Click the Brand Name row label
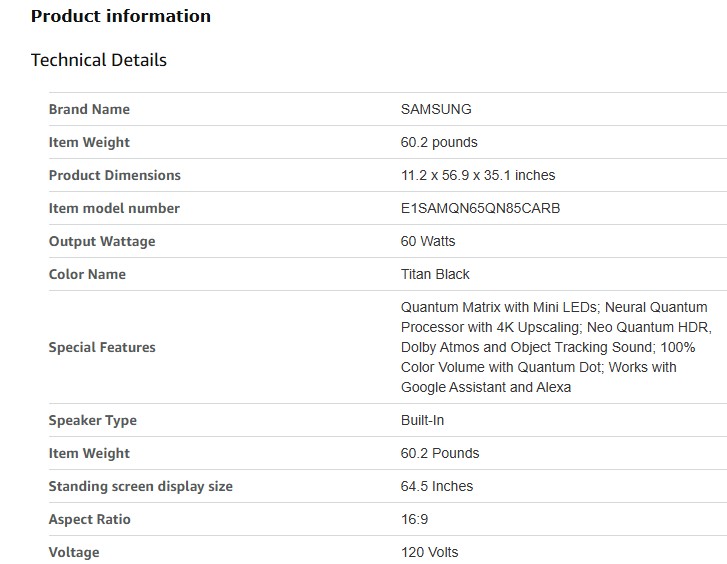The image size is (727, 564). click(89, 109)
